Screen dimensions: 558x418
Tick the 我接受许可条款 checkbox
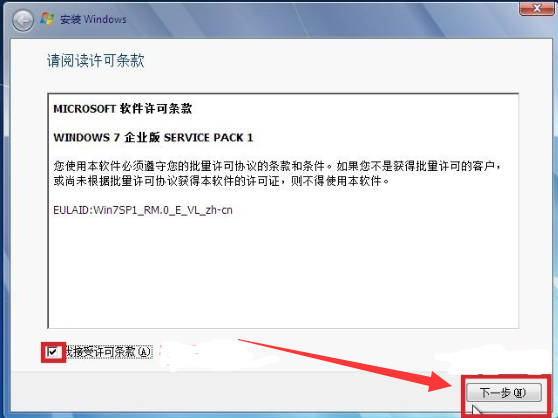click(52, 352)
